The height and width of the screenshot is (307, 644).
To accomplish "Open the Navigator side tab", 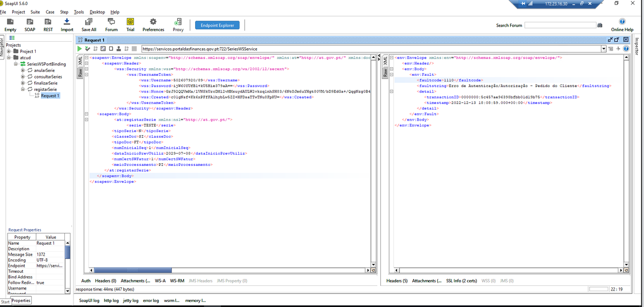I will pyautogui.click(x=3, y=46).
